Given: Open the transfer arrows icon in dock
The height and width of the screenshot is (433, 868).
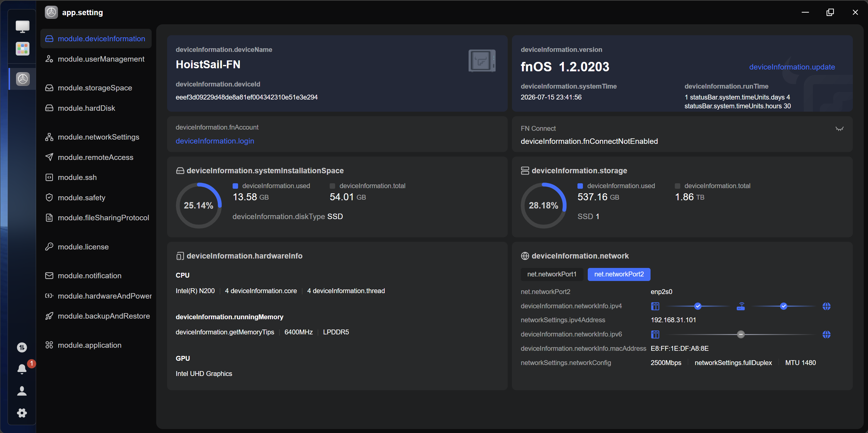Looking at the screenshot, I should tap(22, 347).
